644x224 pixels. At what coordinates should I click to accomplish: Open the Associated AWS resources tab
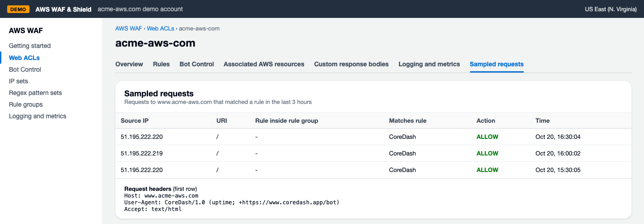click(264, 64)
